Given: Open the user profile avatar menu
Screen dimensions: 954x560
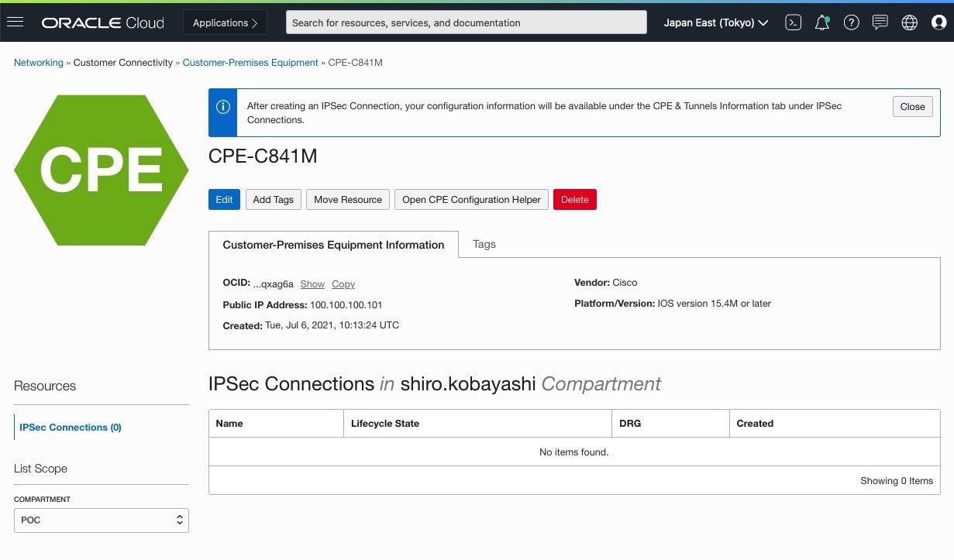Looking at the screenshot, I should click(x=939, y=22).
